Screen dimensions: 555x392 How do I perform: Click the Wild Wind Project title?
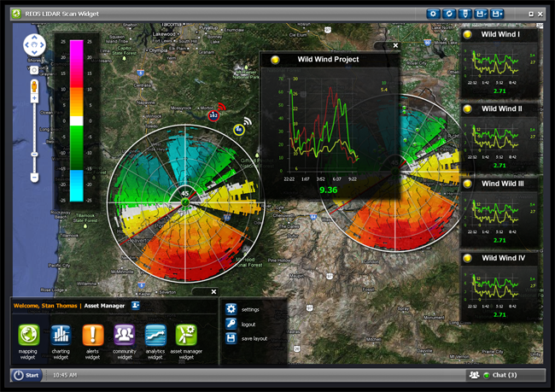(328, 60)
